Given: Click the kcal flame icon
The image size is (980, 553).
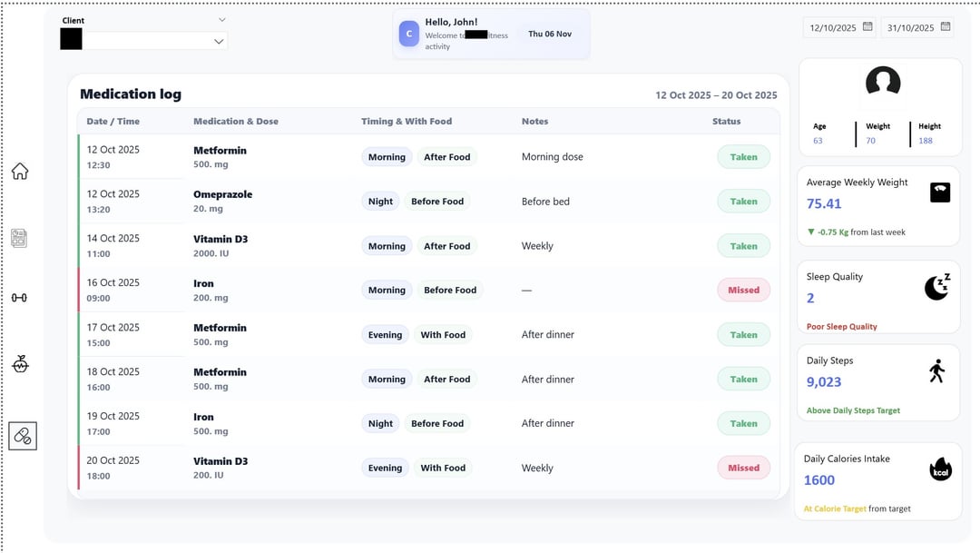Looking at the screenshot, I should coord(941,469).
